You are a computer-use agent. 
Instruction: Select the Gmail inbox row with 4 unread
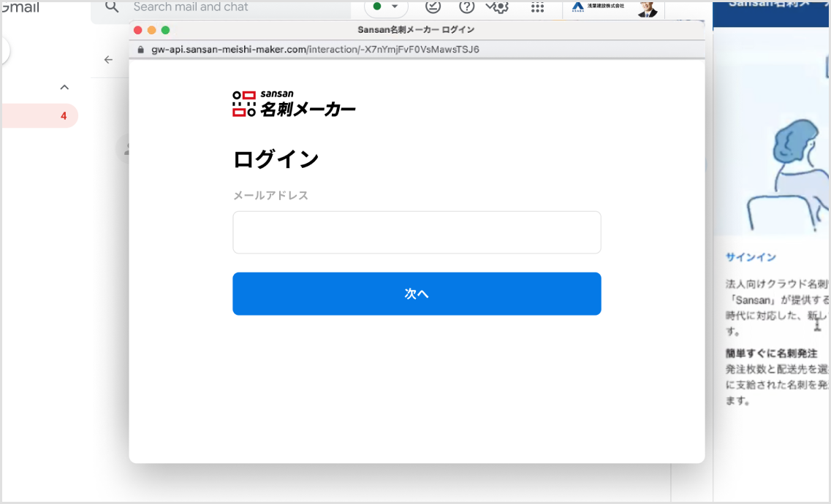[39, 116]
